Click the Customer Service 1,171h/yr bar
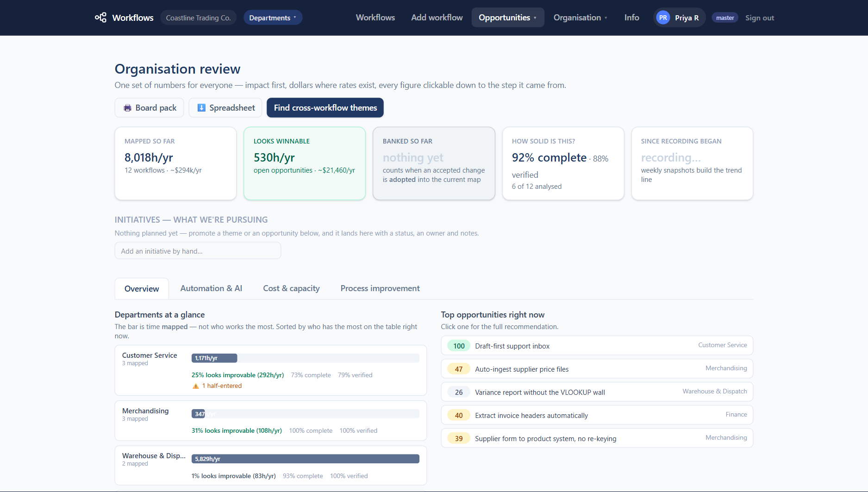 pos(214,358)
